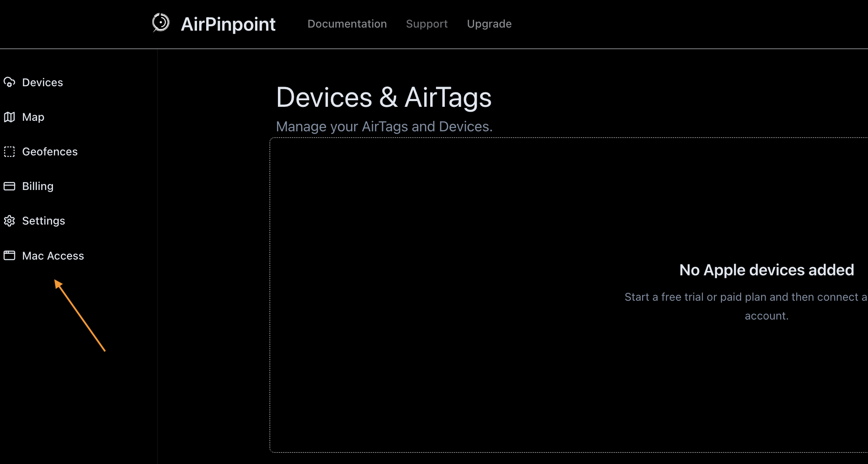The height and width of the screenshot is (464, 868).
Task: Navigate to Geofences
Action: point(50,151)
